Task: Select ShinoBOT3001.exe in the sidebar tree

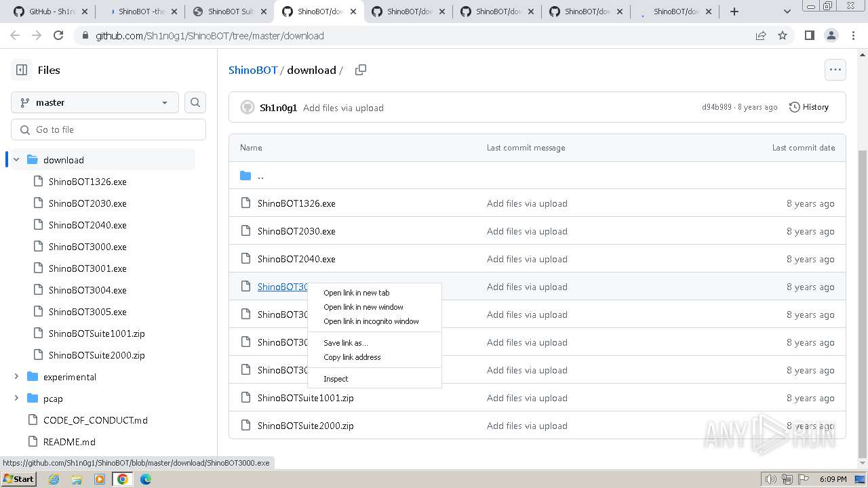Action: [x=87, y=268]
